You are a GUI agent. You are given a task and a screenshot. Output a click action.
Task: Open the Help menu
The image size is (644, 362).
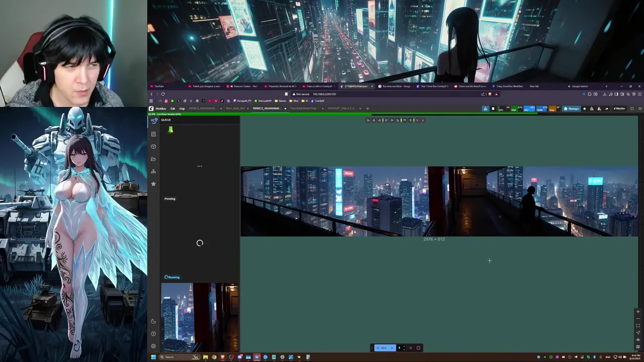(x=182, y=109)
